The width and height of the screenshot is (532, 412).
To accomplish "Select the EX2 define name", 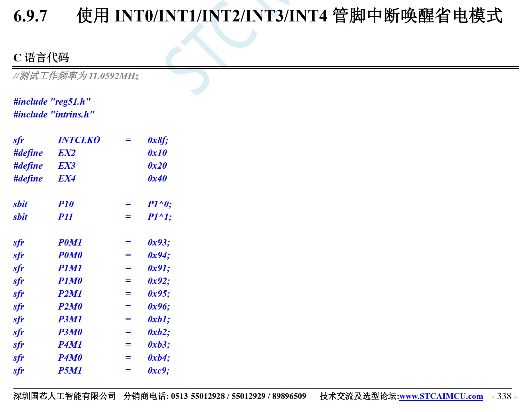I will [x=67, y=153].
